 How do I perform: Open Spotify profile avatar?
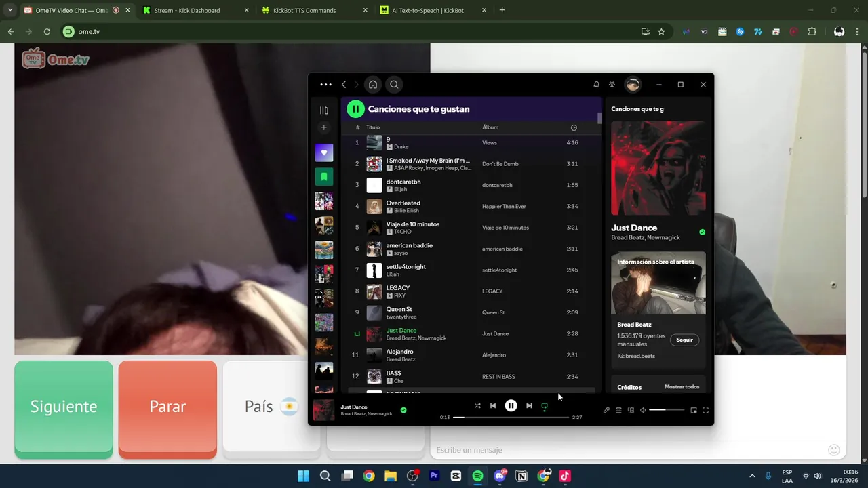633,85
